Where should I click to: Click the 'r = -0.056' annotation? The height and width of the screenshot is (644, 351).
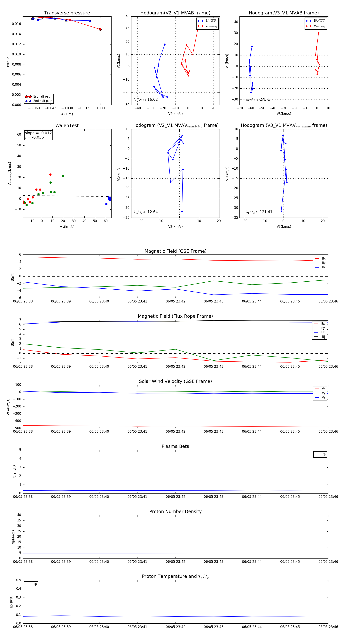[x=35, y=137]
